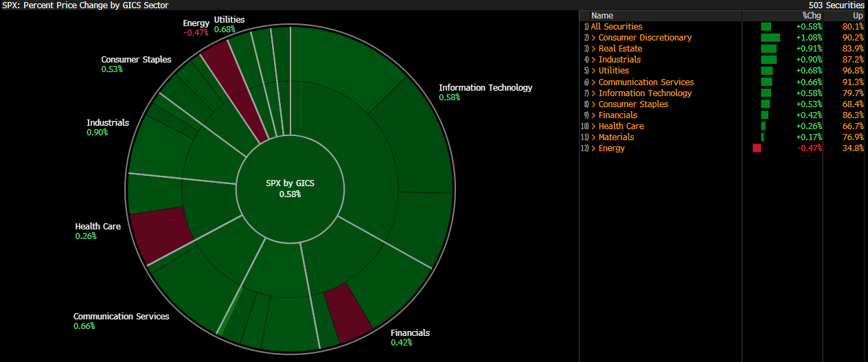The width and height of the screenshot is (868, 362).
Task: Click the Utilities chart label
Action: coord(229,20)
